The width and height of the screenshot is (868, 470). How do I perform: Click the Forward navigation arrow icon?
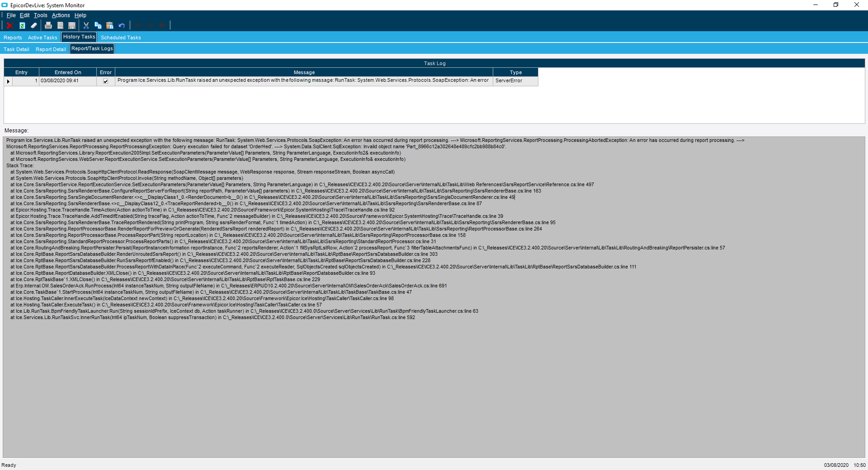click(150, 25)
